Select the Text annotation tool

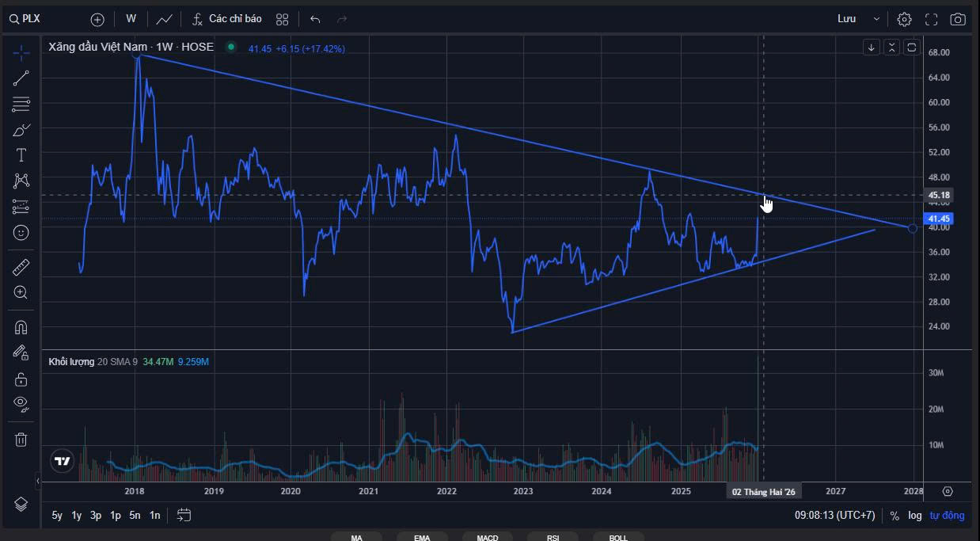tap(21, 154)
